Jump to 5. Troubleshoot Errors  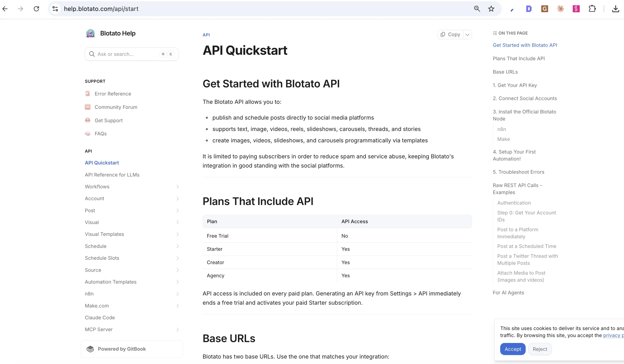pos(519,172)
